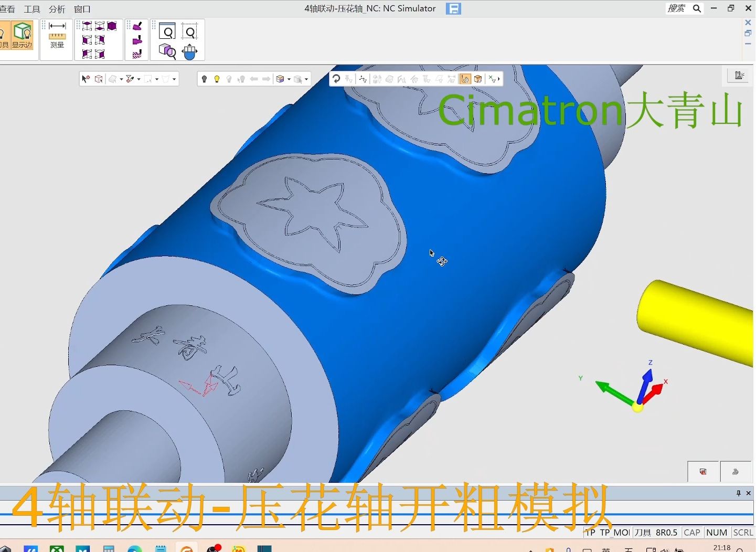Screen dimensions: 756x552
Task: Expand the viewport toolbar overflow arrow
Action: click(x=499, y=79)
